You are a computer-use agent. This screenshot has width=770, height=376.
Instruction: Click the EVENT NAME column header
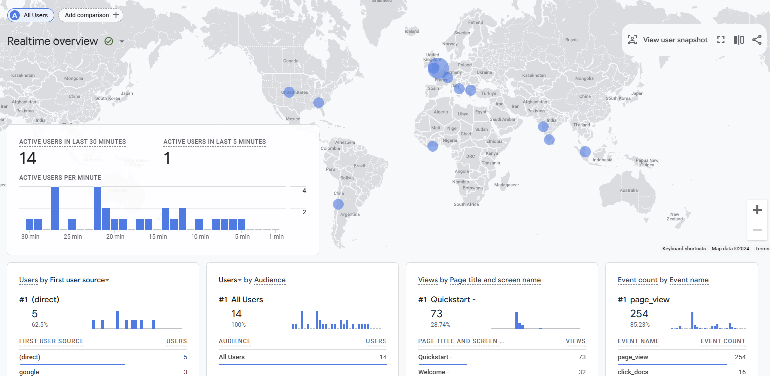tap(637, 341)
